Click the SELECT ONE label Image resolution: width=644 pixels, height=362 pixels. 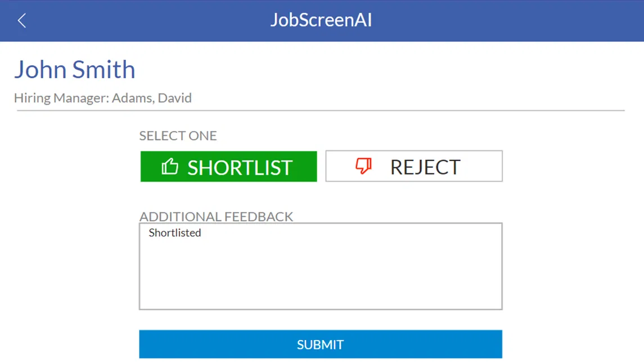[178, 136]
